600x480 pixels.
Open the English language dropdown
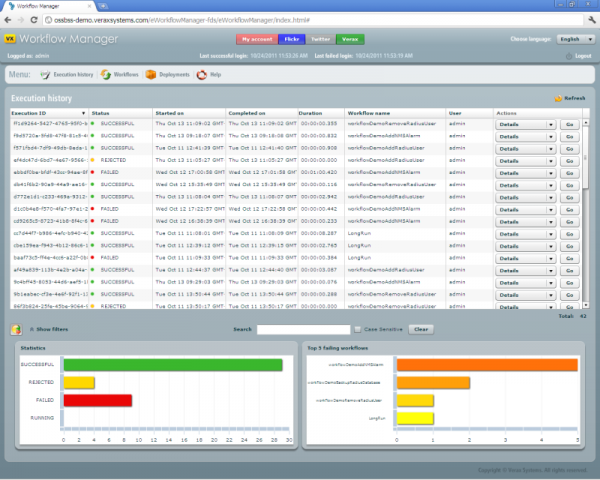coord(569,39)
